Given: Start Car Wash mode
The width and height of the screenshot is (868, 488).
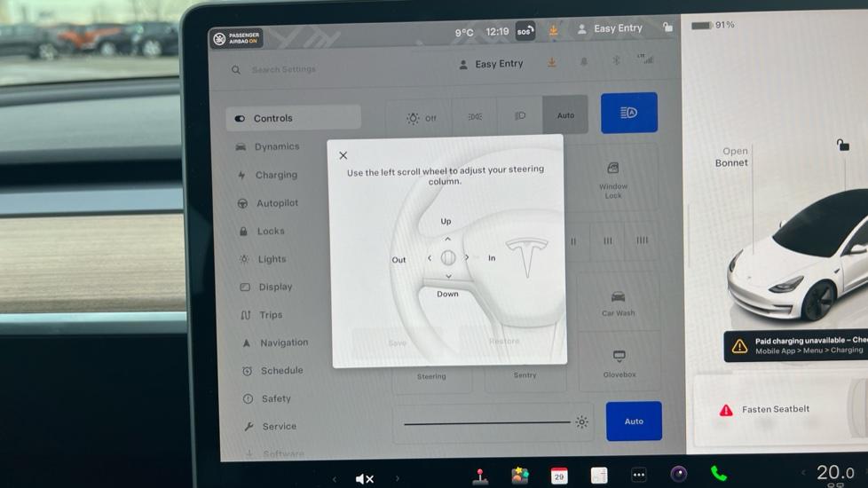Looking at the screenshot, I should 619,303.
